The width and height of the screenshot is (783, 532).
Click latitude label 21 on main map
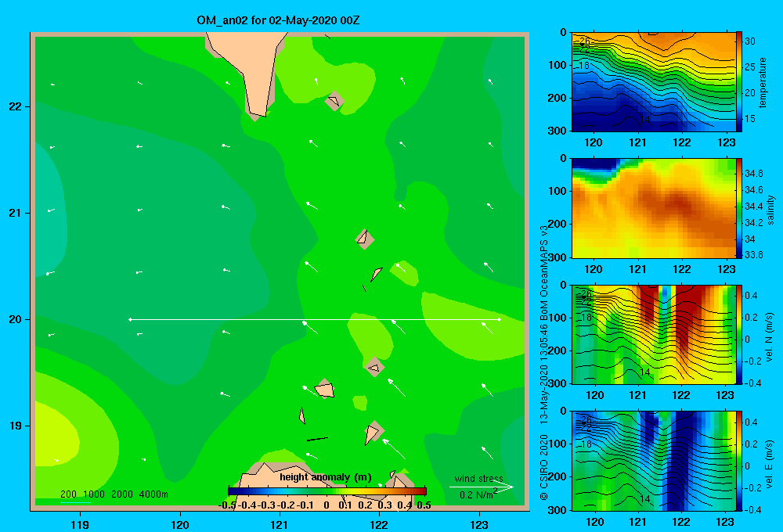coord(16,213)
